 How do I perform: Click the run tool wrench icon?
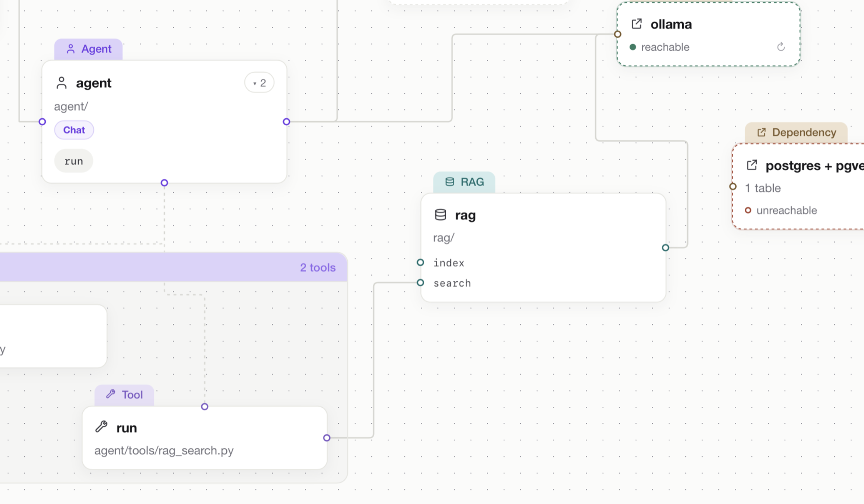point(102,427)
